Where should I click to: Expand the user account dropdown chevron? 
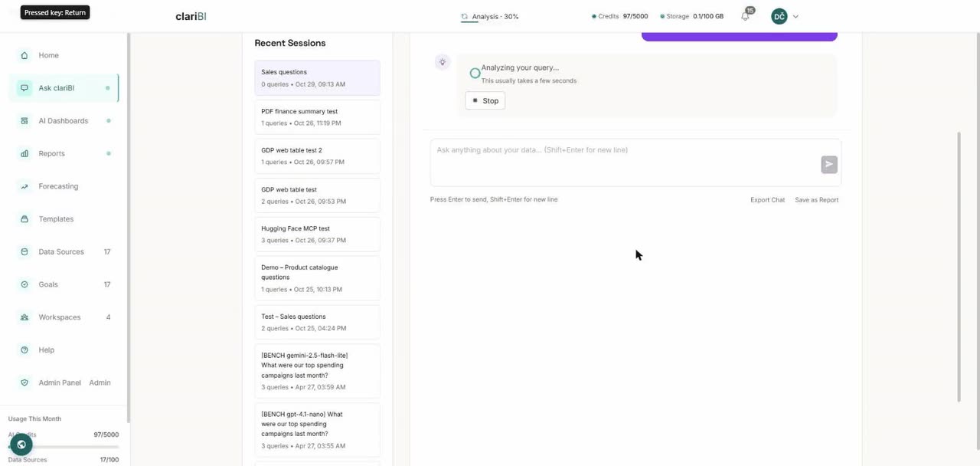tap(795, 16)
